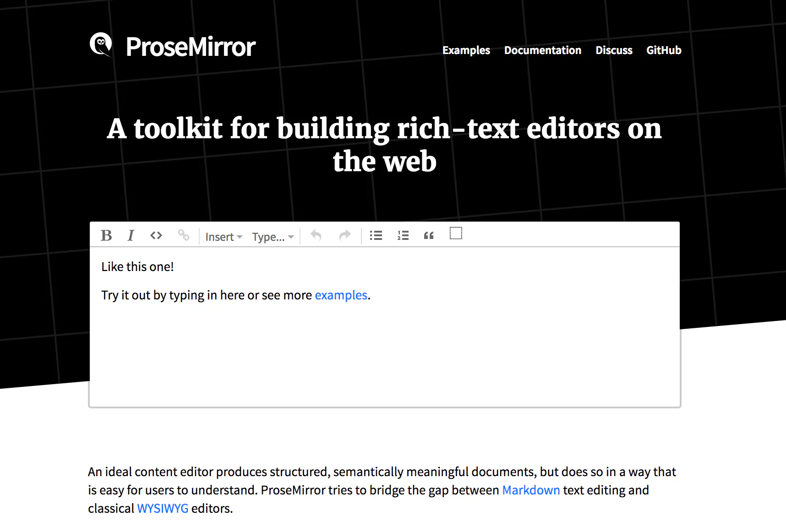Open the Markdown hyperlink
The width and height of the screenshot is (786, 532).
(531, 490)
